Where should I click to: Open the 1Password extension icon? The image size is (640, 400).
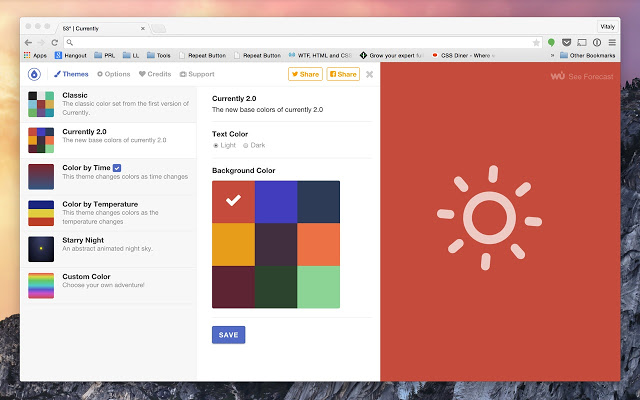pyautogui.click(x=597, y=42)
